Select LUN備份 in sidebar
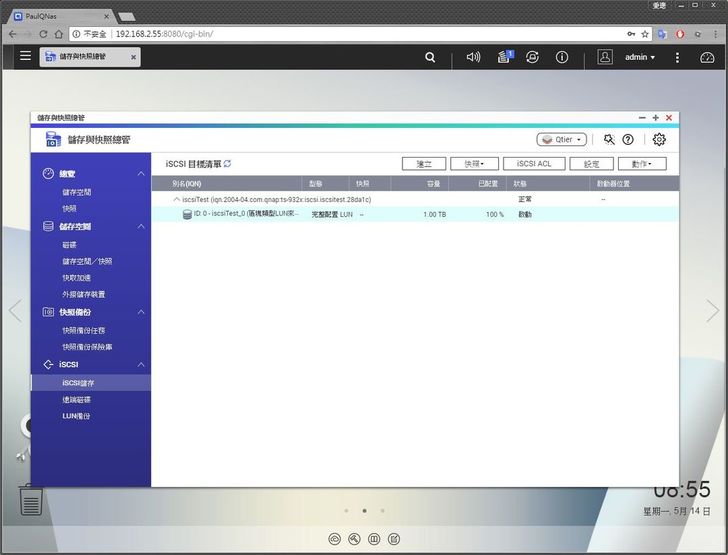728x555 pixels. pos(76,415)
